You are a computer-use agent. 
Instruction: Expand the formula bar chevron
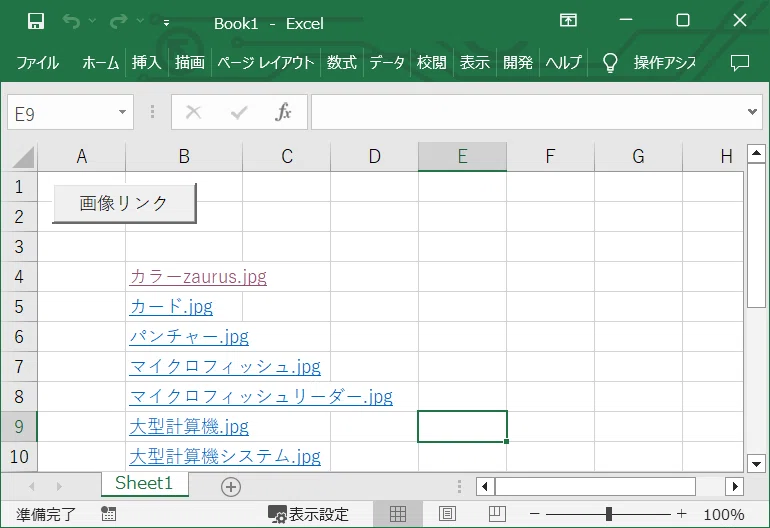pyautogui.click(x=752, y=112)
